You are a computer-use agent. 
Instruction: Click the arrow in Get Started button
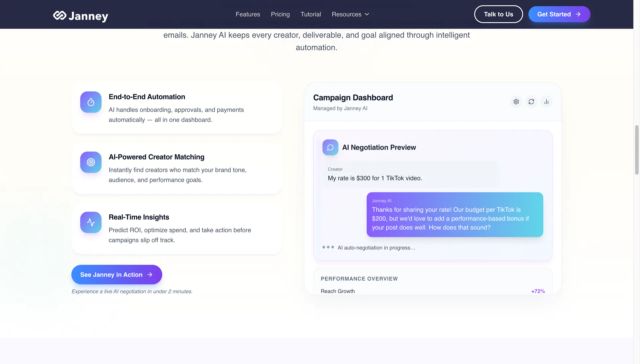[x=578, y=14]
